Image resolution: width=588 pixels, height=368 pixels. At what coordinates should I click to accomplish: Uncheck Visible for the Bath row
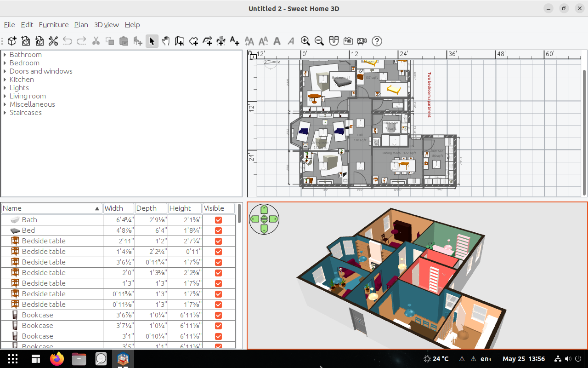(219, 220)
